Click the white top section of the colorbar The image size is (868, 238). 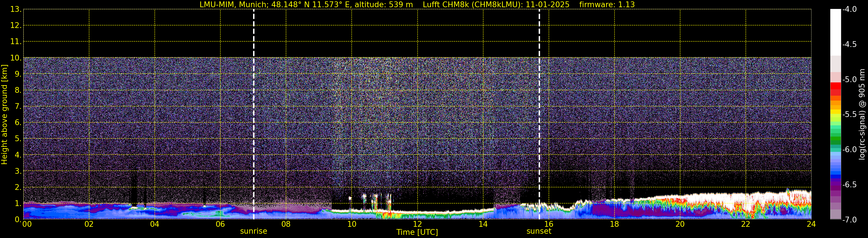click(x=836, y=32)
